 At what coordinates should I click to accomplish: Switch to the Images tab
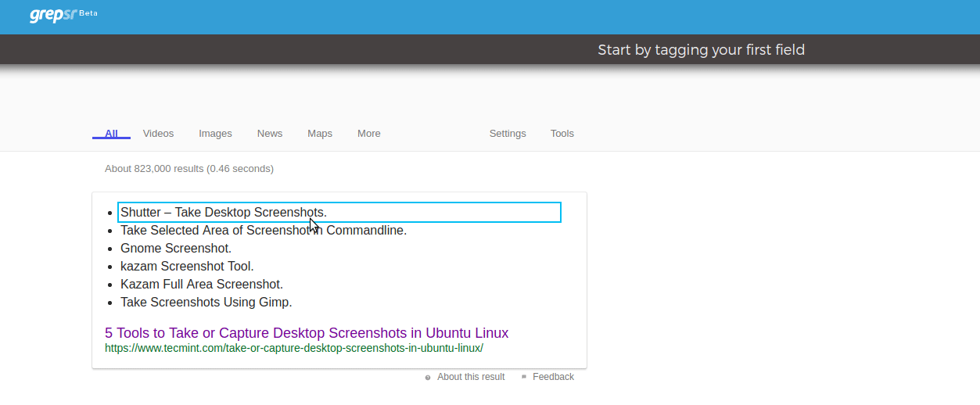(x=215, y=134)
